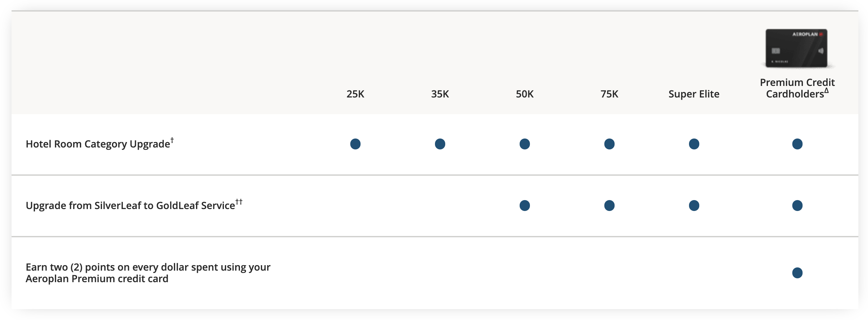Click Super Elite dot for Hotel Room Upgrade
This screenshot has height=320, width=868.
[x=694, y=144]
